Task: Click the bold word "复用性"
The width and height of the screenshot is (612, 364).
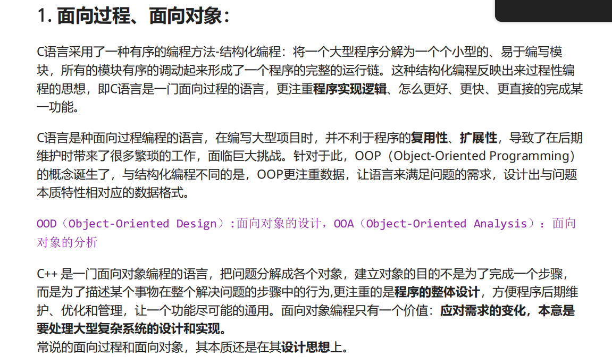Action: pos(429,138)
